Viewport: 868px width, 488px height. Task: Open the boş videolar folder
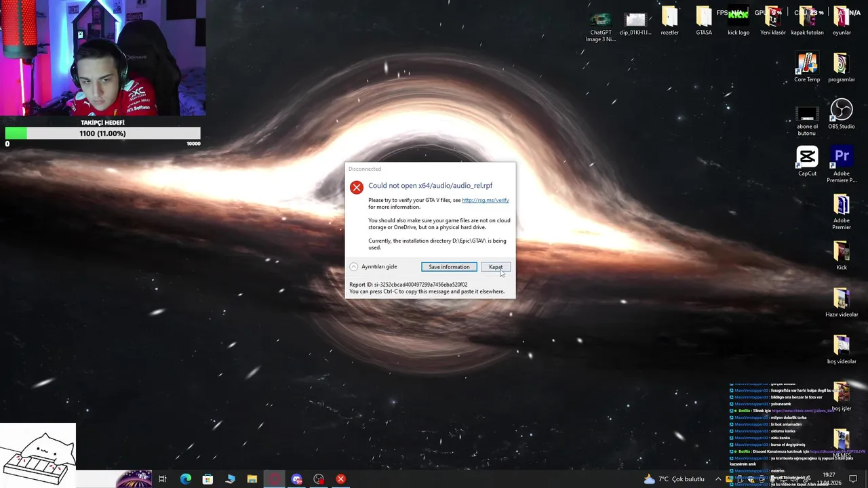(842, 350)
